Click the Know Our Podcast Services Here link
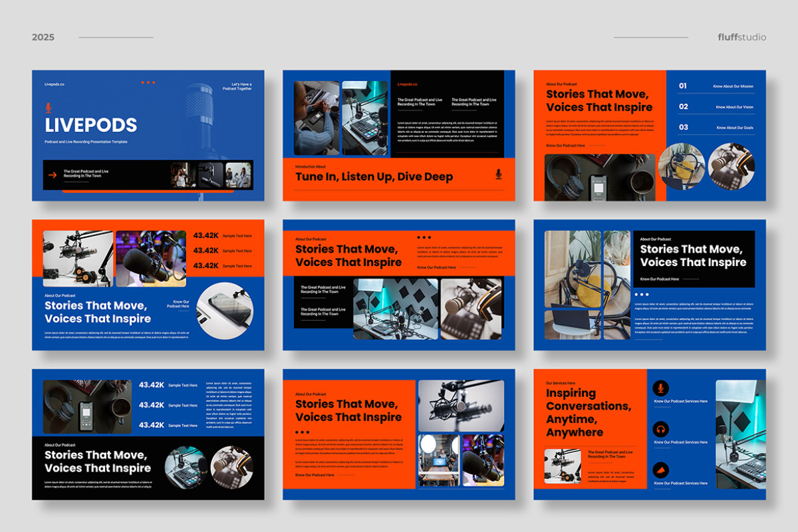Image resolution: width=798 pixels, height=532 pixels. pos(680,401)
